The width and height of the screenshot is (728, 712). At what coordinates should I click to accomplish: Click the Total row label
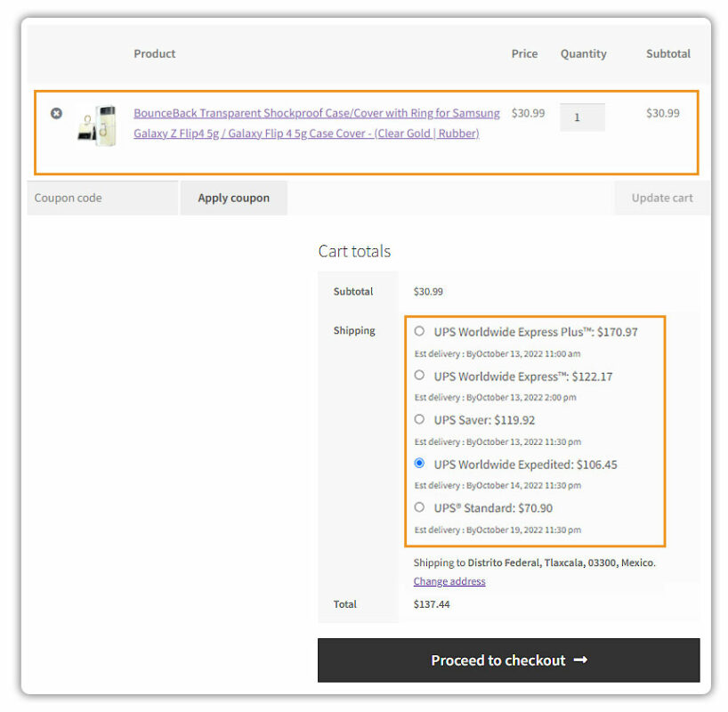(x=345, y=604)
